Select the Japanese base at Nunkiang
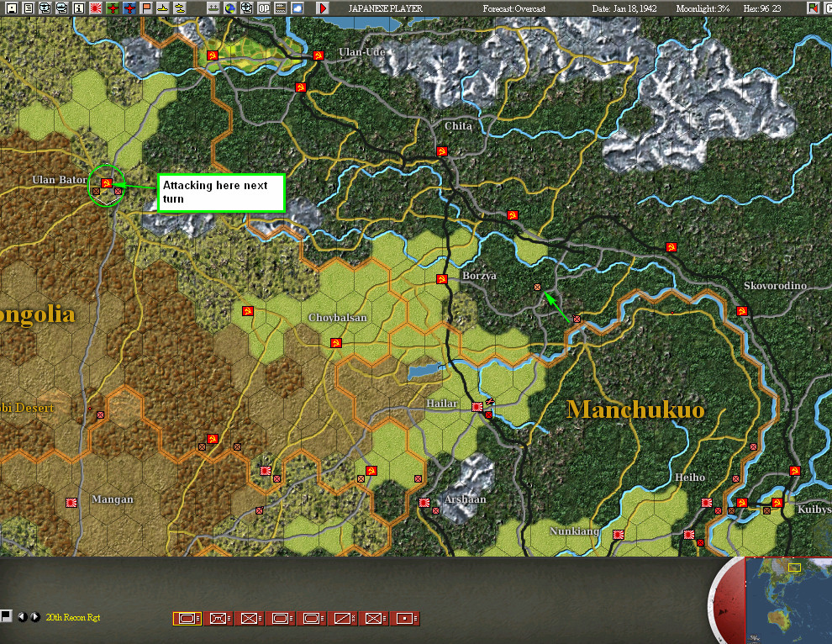Screen dimensions: 832x644 click(619, 534)
